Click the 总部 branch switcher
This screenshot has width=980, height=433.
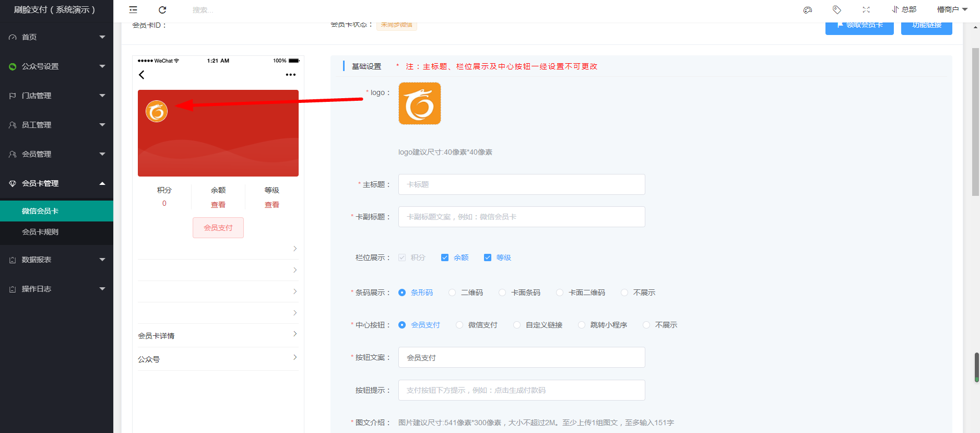click(904, 9)
